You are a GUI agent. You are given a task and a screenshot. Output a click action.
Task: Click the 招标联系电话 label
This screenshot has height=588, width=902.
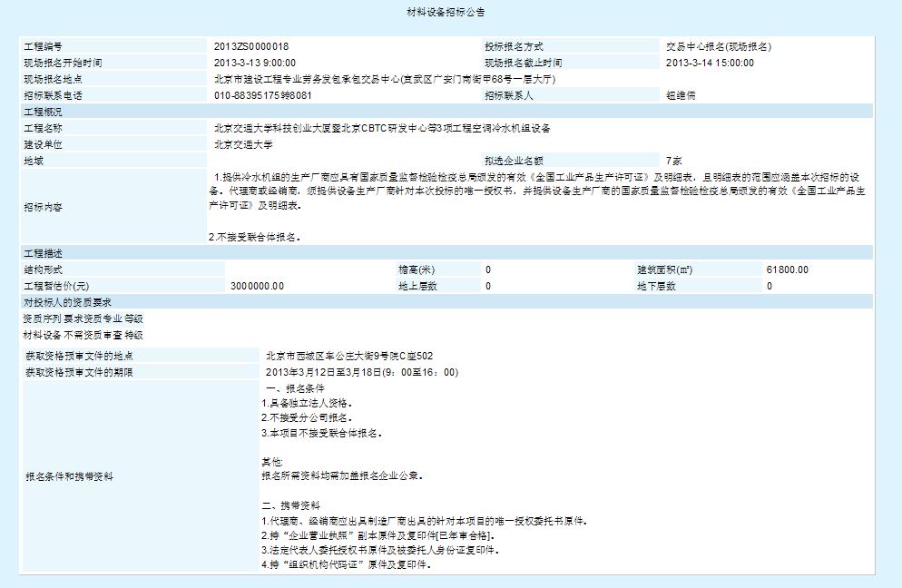click(53, 95)
